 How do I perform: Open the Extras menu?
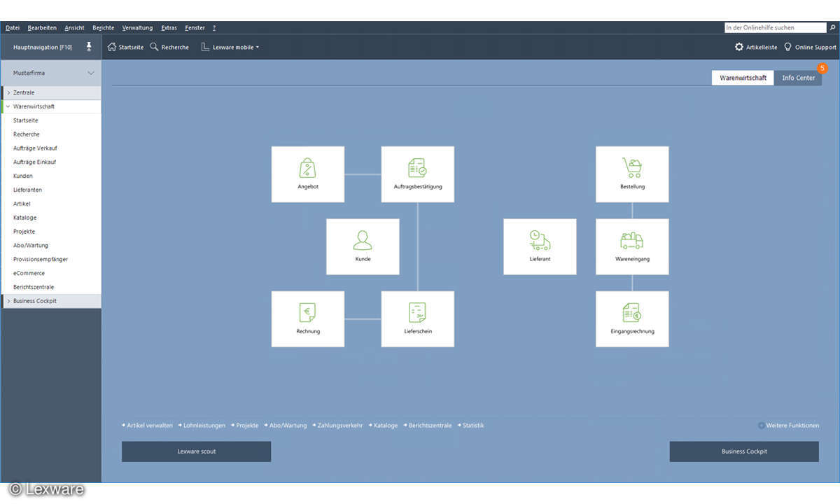point(169,28)
